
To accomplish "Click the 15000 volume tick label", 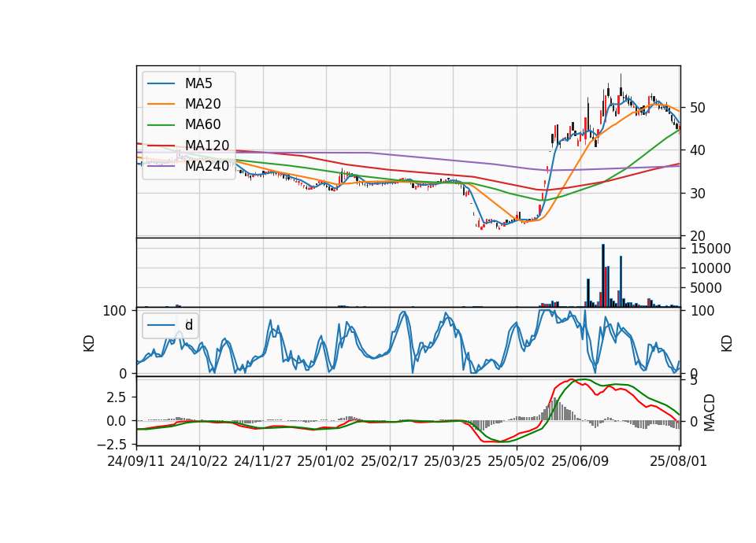I will tap(710, 249).
